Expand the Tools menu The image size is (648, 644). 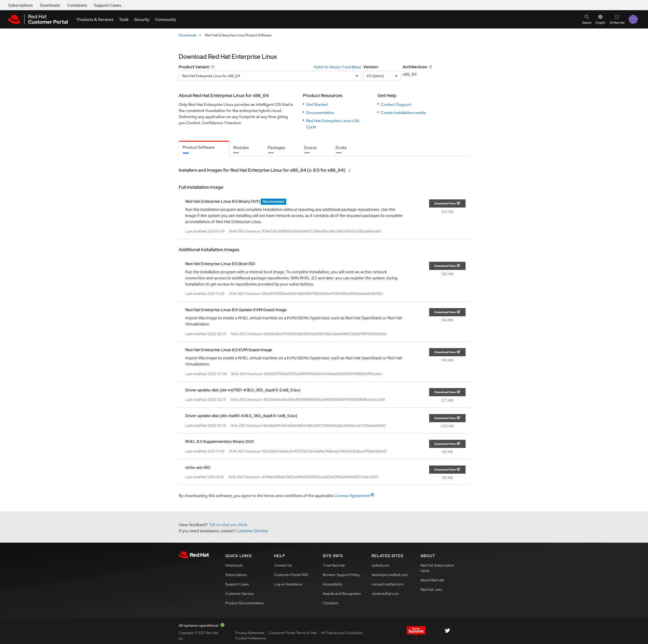(124, 19)
